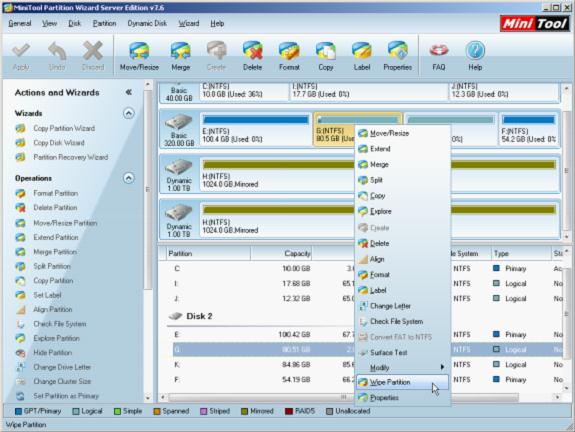
Task: Click the Format toolbar icon
Action: (x=289, y=56)
